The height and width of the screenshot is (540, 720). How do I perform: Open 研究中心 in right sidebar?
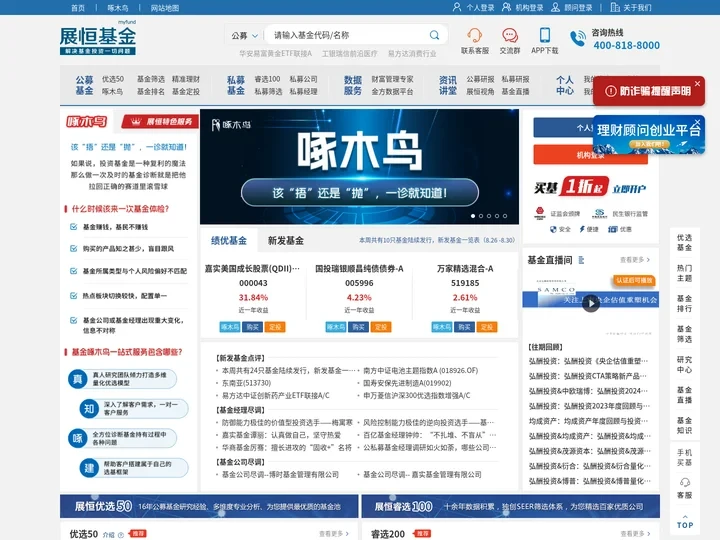684,365
